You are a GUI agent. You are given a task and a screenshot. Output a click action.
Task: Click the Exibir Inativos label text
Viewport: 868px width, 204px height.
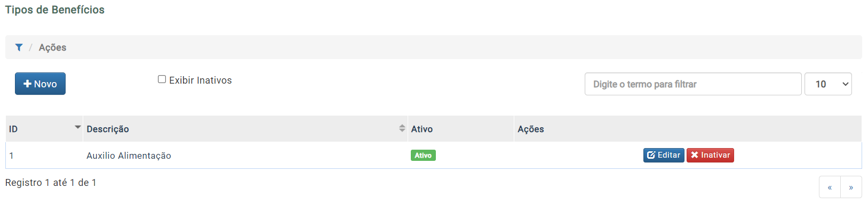point(201,80)
